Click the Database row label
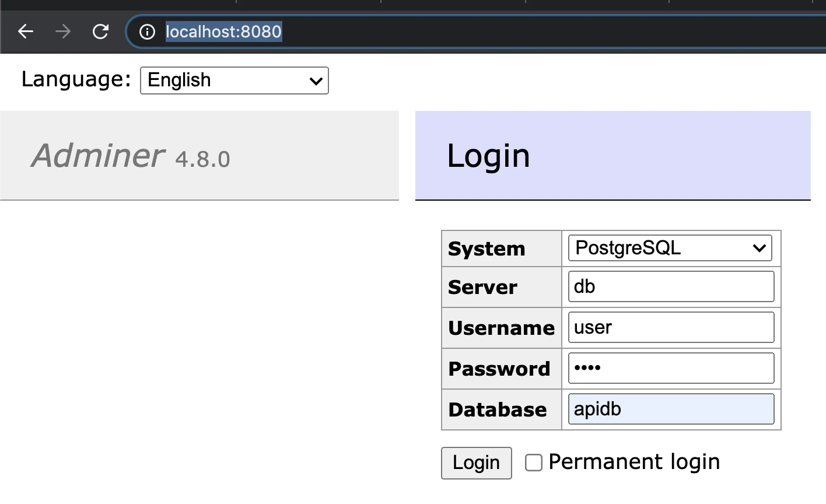Viewport: 826px width, 504px height. tap(498, 409)
